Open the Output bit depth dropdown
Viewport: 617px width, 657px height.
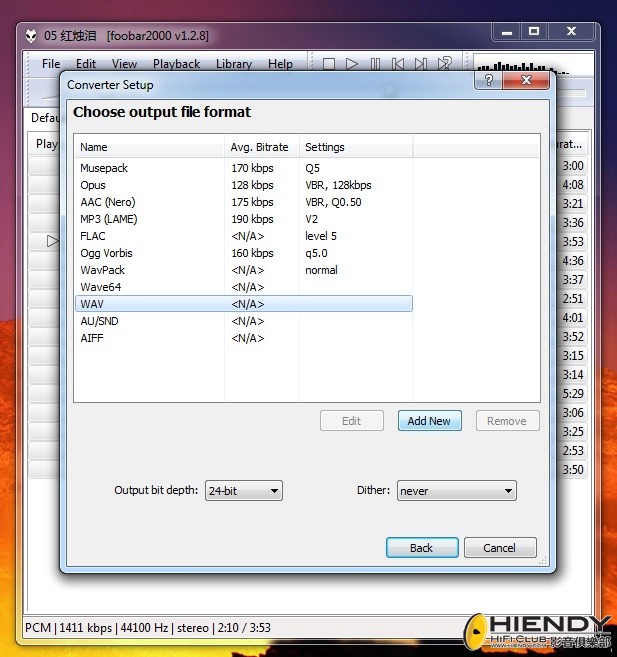pyautogui.click(x=244, y=491)
